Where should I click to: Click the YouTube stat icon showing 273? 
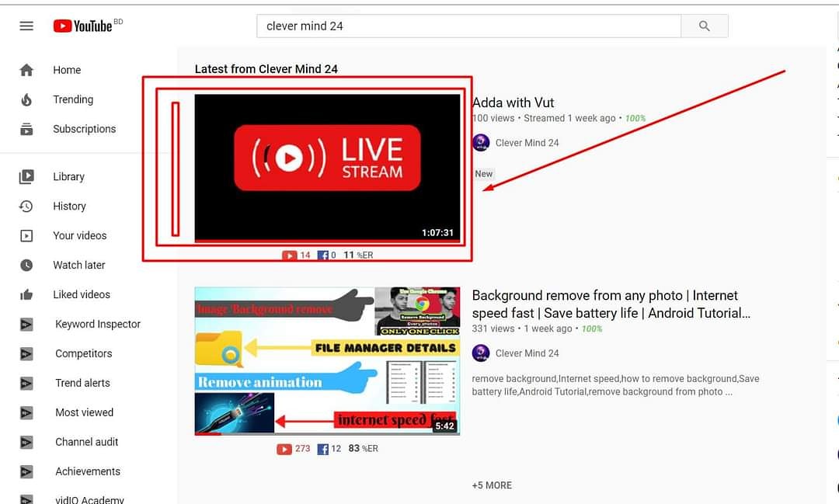[284, 449]
